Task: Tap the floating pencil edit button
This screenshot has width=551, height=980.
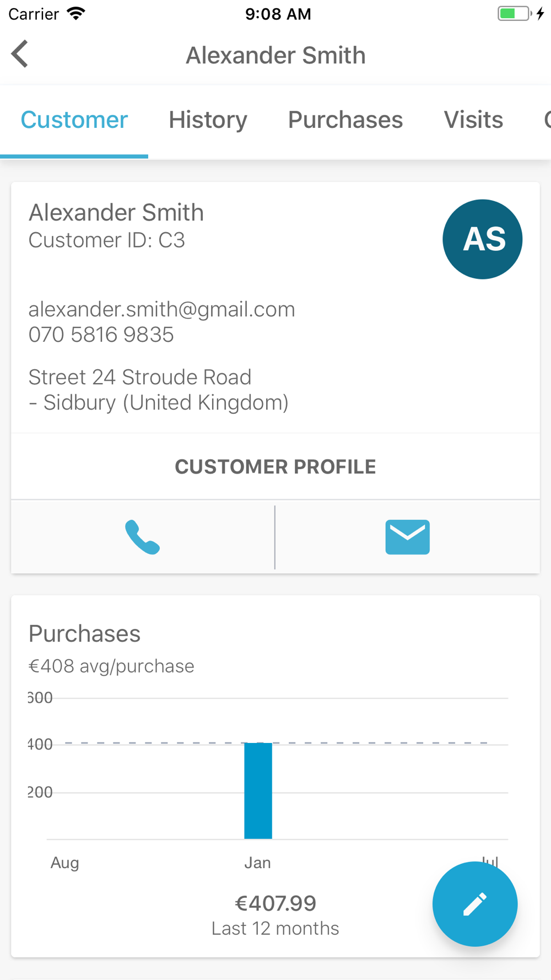Action: click(x=474, y=904)
